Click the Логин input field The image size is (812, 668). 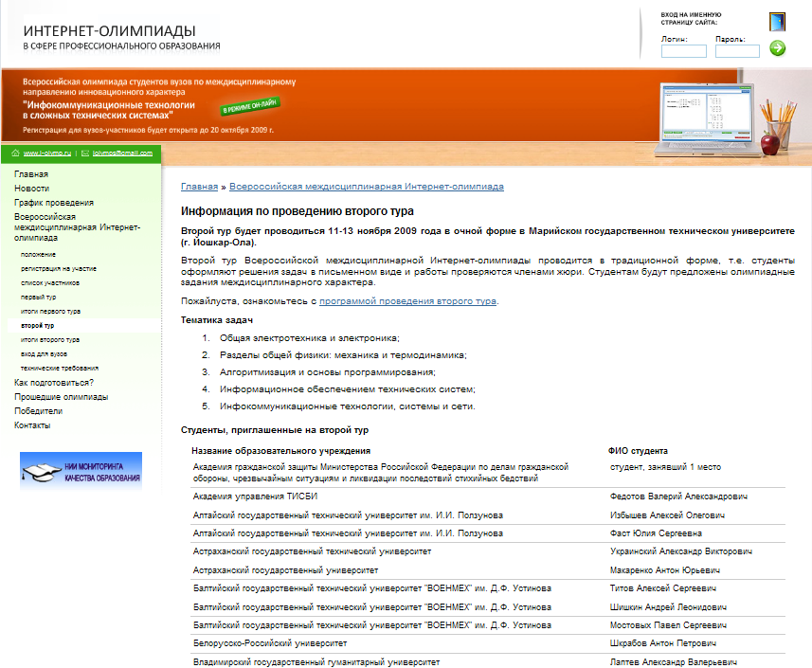[683, 51]
